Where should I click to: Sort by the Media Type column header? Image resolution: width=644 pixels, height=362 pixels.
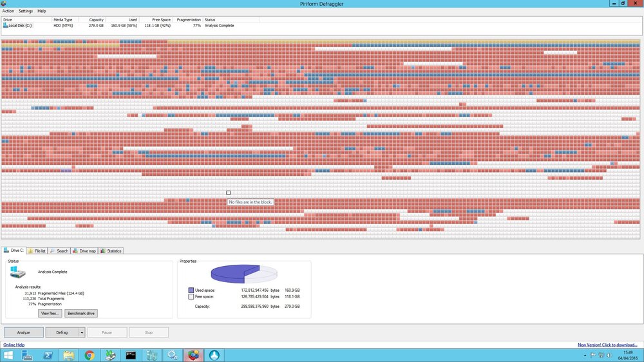pyautogui.click(x=65, y=20)
